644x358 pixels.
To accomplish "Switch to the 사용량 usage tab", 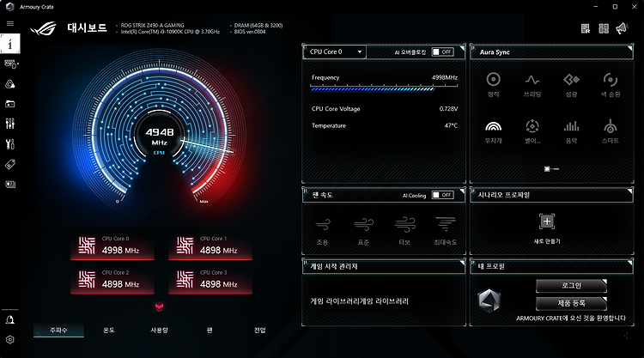I will pos(160,330).
